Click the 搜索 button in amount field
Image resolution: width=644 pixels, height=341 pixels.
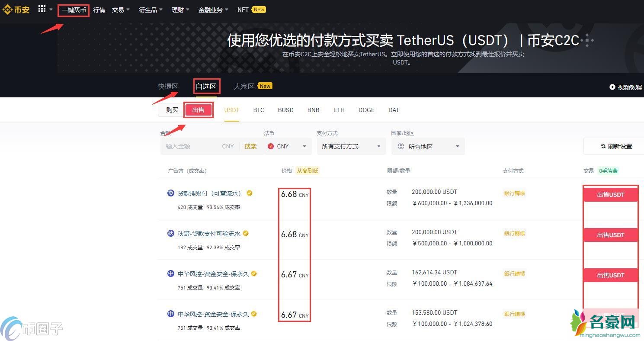pyautogui.click(x=250, y=146)
